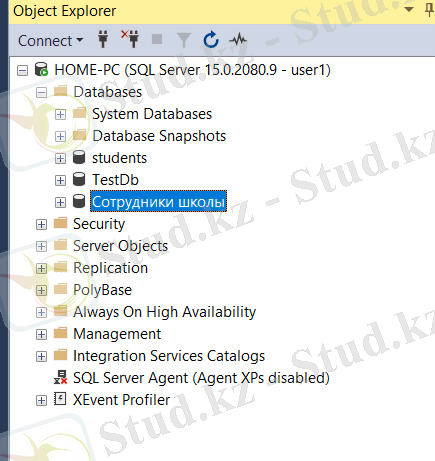Expand the Сотрудники школы database node
The height and width of the screenshot is (461, 435).
pos(60,202)
